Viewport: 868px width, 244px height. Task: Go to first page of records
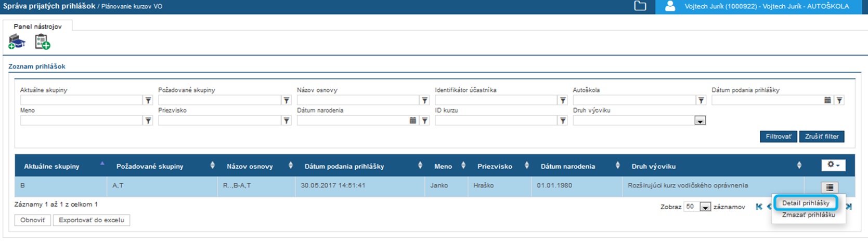click(x=759, y=207)
